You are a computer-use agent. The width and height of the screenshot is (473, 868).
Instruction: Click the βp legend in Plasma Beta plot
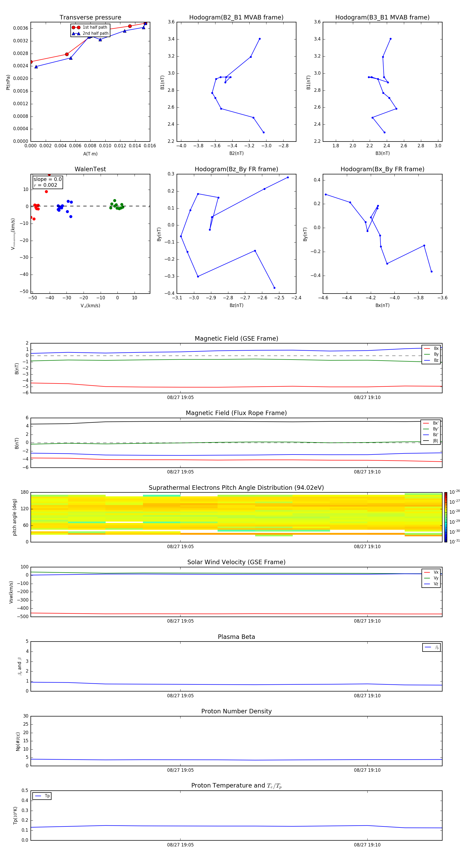tap(431, 647)
